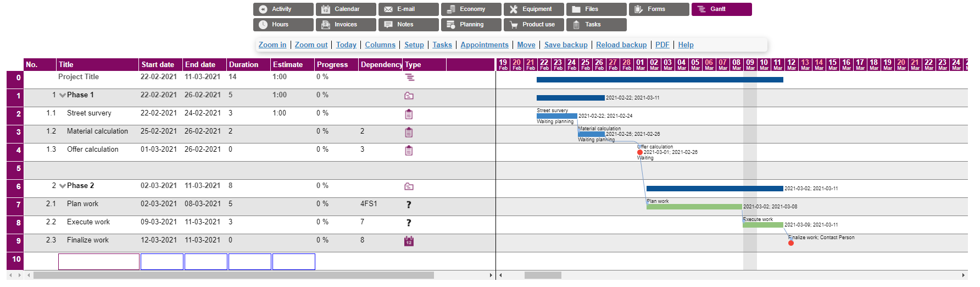
Task: Click the clipboard type icon for Street survery
Action: pyautogui.click(x=409, y=114)
